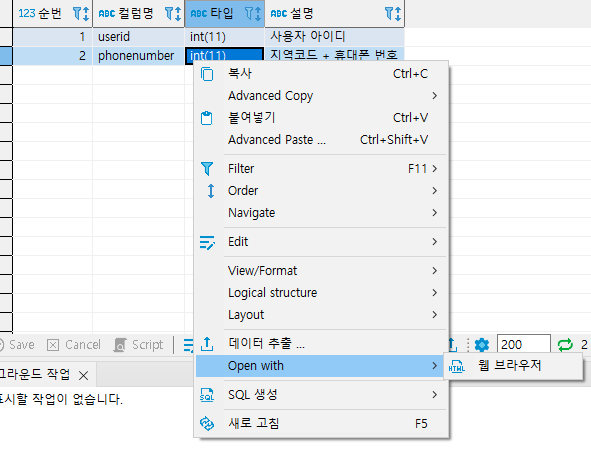
Task: Select the 지역코드 + 휴대폰 번호 cell
Action: (x=335, y=55)
